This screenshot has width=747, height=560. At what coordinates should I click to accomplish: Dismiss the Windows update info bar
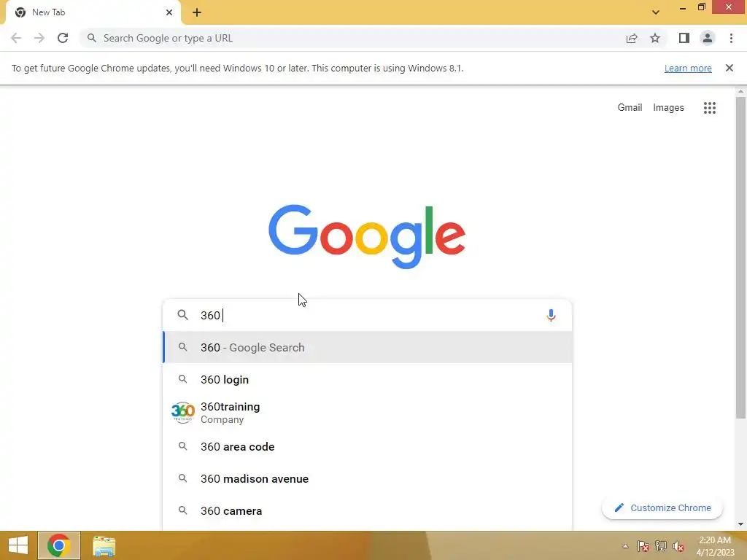point(729,68)
